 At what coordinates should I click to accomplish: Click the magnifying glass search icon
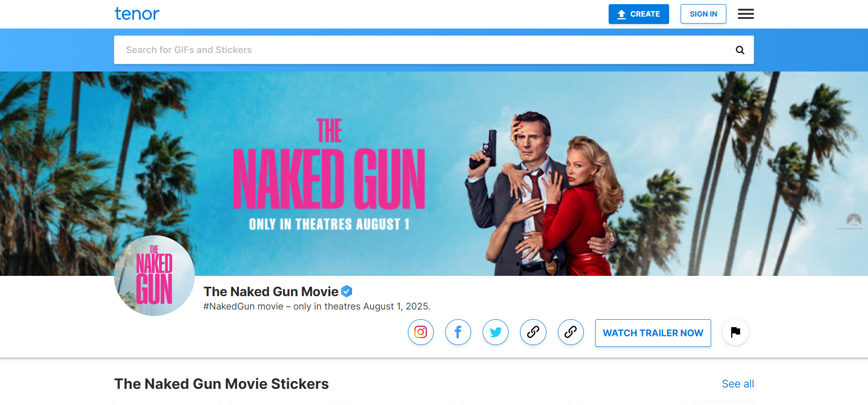click(x=740, y=50)
